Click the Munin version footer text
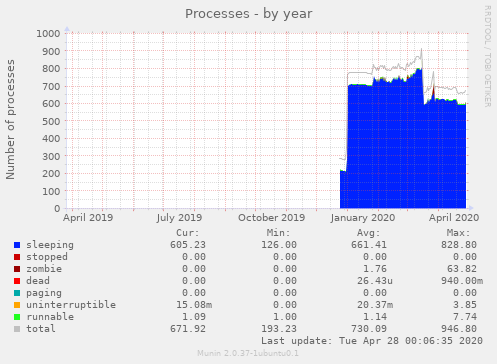Image resolution: width=497 pixels, height=364 pixels. click(x=248, y=353)
